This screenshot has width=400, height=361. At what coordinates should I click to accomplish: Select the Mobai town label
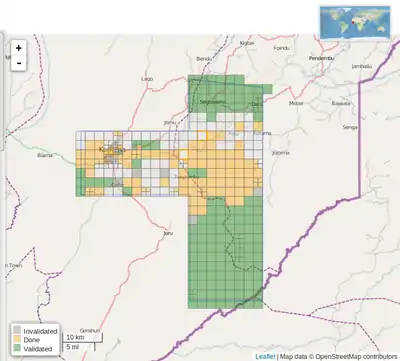click(296, 103)
